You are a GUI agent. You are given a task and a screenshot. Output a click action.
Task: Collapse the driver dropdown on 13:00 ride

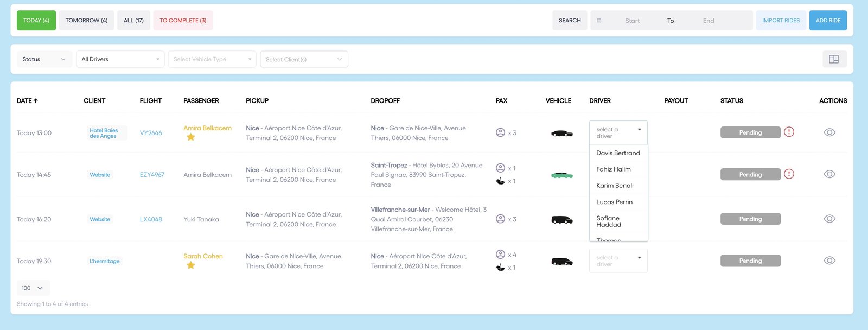pyautogui.click(x=618, y=132)
